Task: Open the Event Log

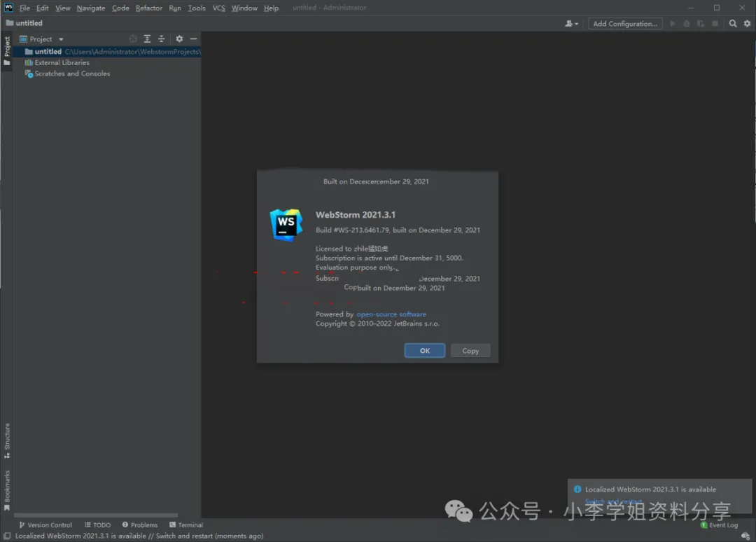Action: pyautogui.click(x=719, y=524)
